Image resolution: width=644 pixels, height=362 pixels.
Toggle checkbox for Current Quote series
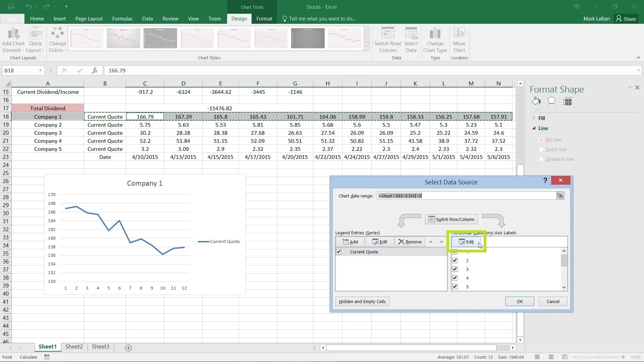[339, 251]
